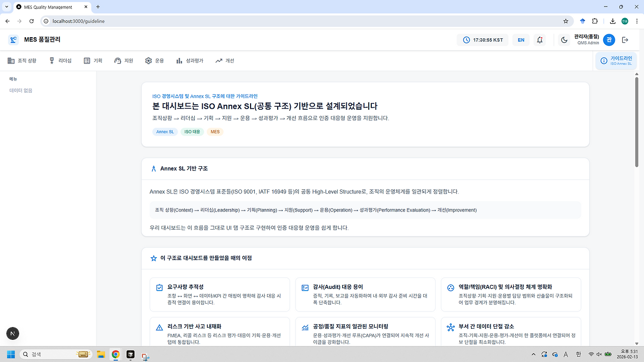
Task: Click the dashboard headline 본 대시보드는 ISO Annex SL
Action: click(x=265, y=106)
